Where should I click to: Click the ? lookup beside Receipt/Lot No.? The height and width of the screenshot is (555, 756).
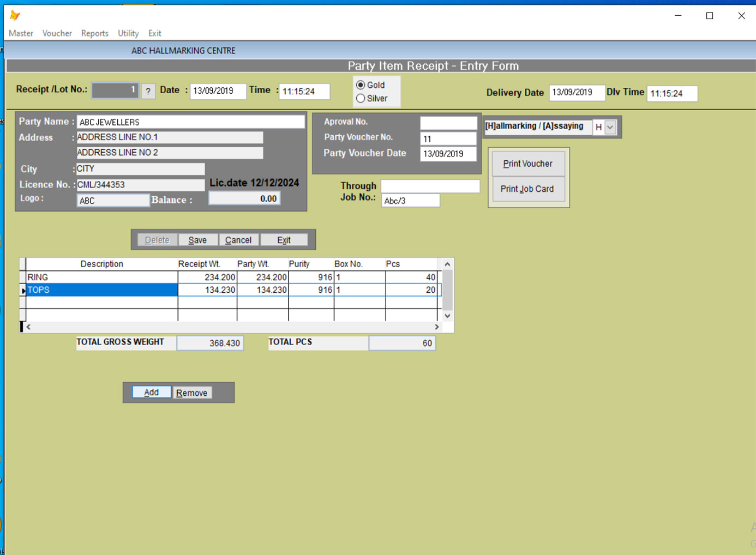point(148,91)
